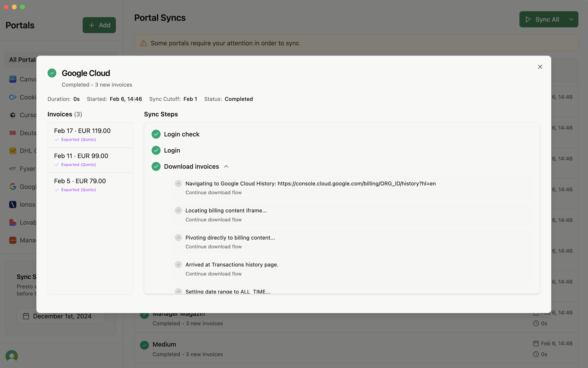The image size is (588, 368).
Task: Open the Cookiebot portal icon in sidebar
Action: tap(13, 97)
